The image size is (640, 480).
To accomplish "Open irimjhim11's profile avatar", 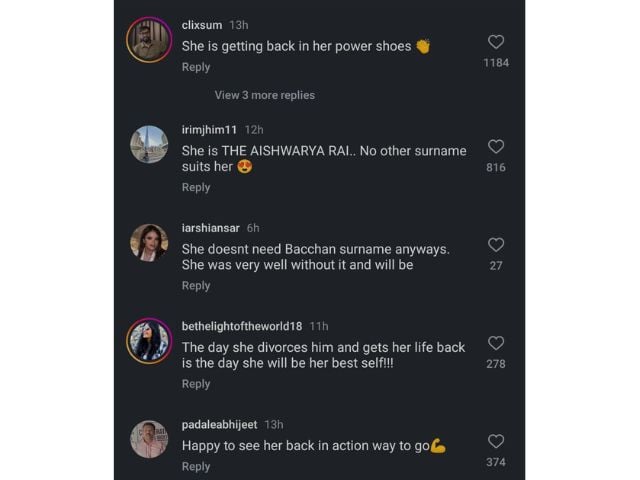I will tap(149, 144).
